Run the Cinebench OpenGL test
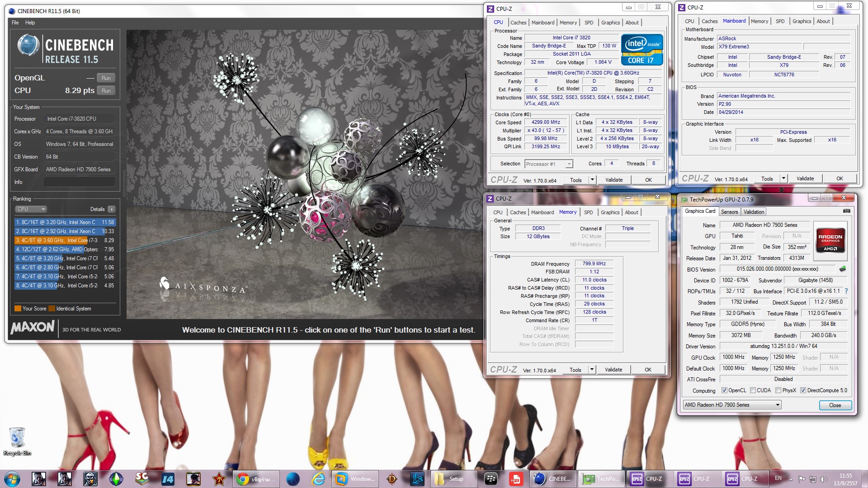The width and height of the screenshot is (868, 488). point(106,78)
